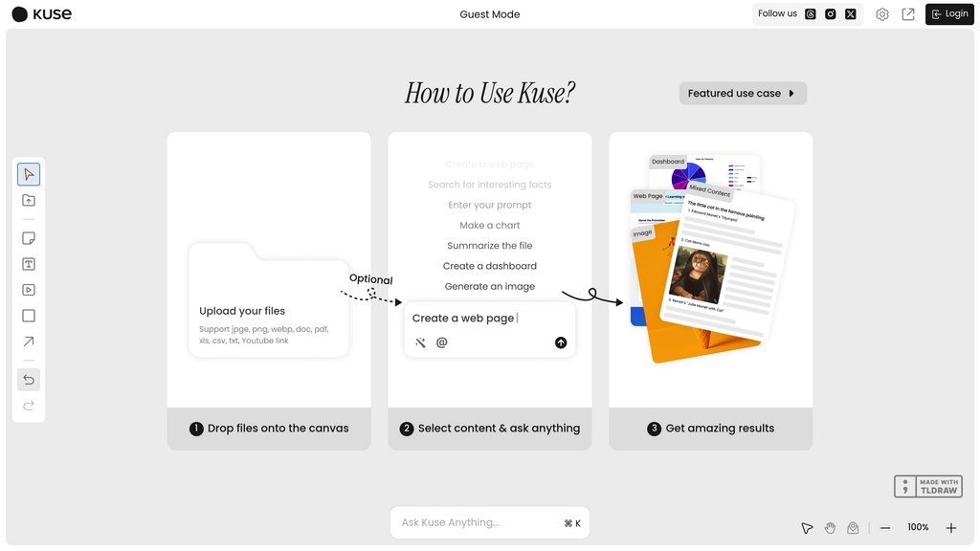Choose the text tool
The height and width of the screenshot is (551, 980).
(x=29, y=264)
